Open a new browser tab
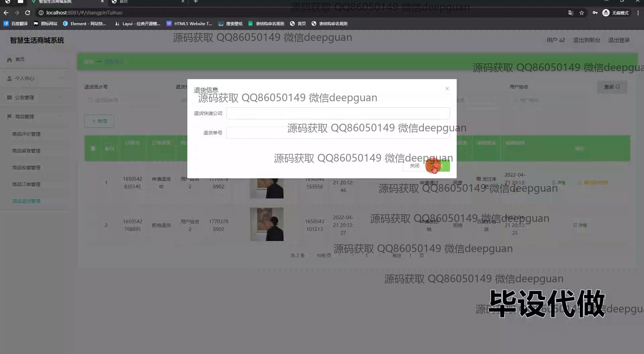 point(196,2)
